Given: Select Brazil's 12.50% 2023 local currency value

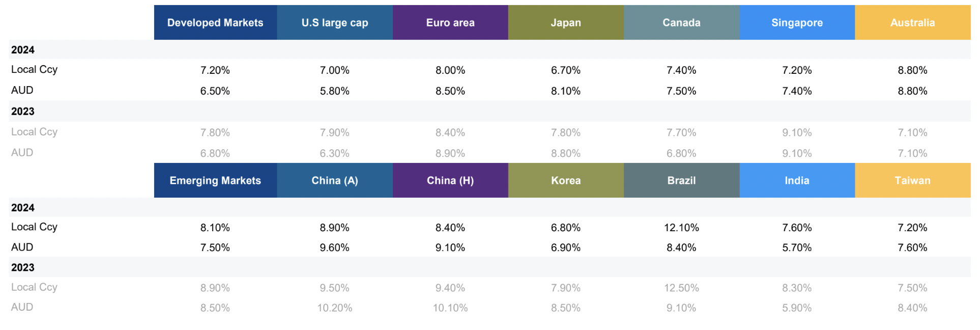Looking at the screenshot, I should pos(681,288).
